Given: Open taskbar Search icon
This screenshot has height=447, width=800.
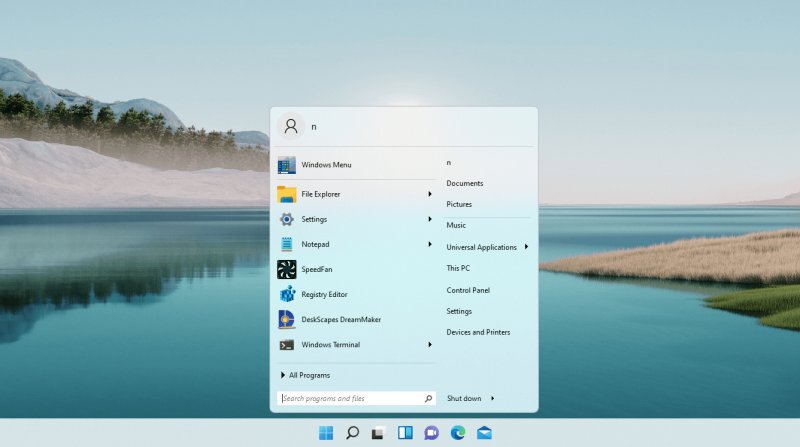Looking at the screenshot, I should (352, 433).
